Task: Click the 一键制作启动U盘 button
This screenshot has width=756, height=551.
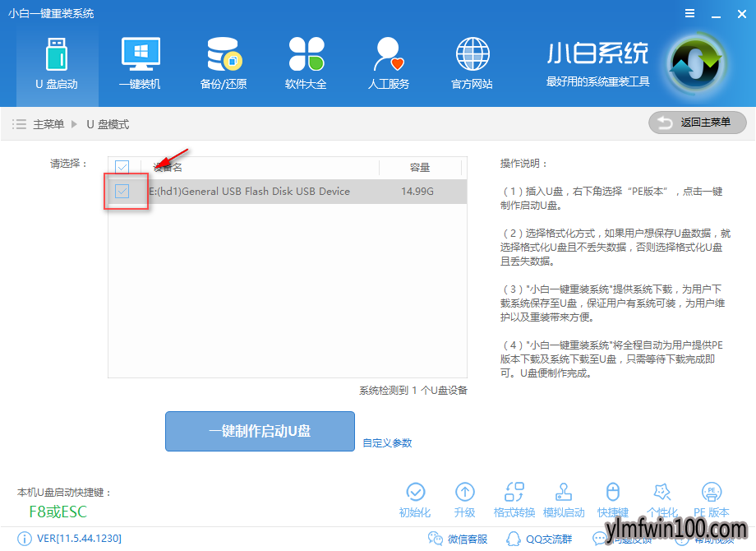Action: [x=260, y=432]
